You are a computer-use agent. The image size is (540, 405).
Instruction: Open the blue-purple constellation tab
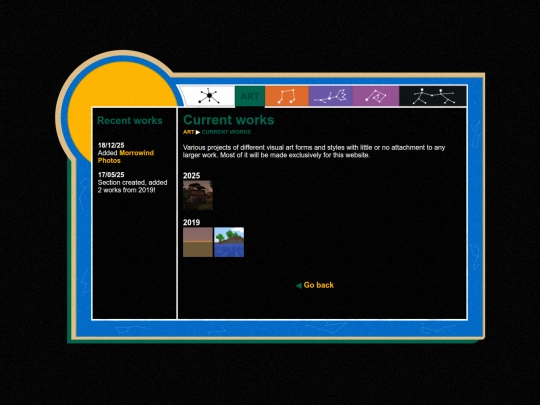(331, 96)
